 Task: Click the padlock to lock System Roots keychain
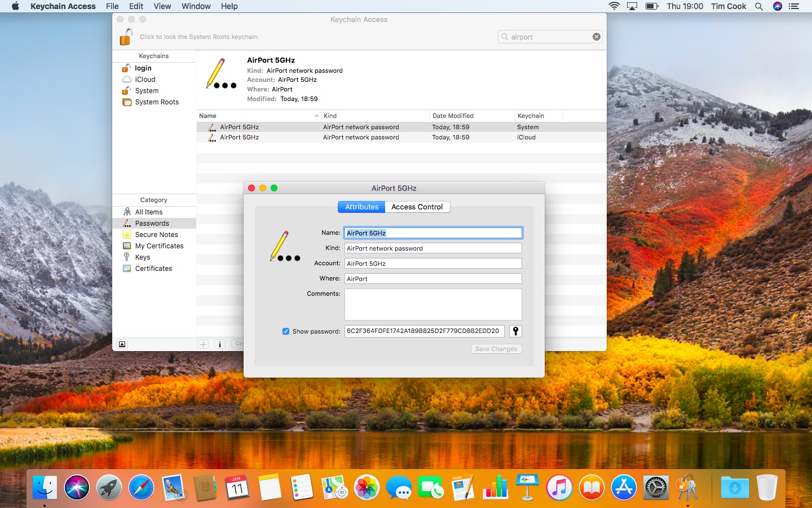126,37
